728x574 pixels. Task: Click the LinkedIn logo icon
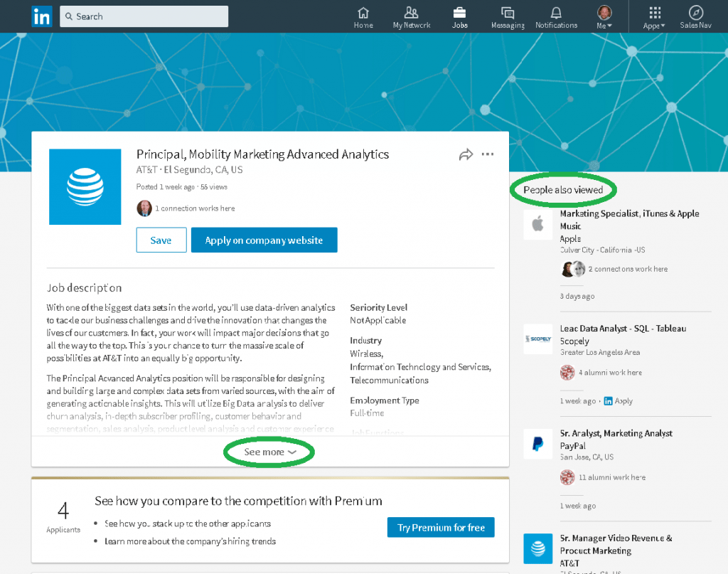(x=42, y=17)
